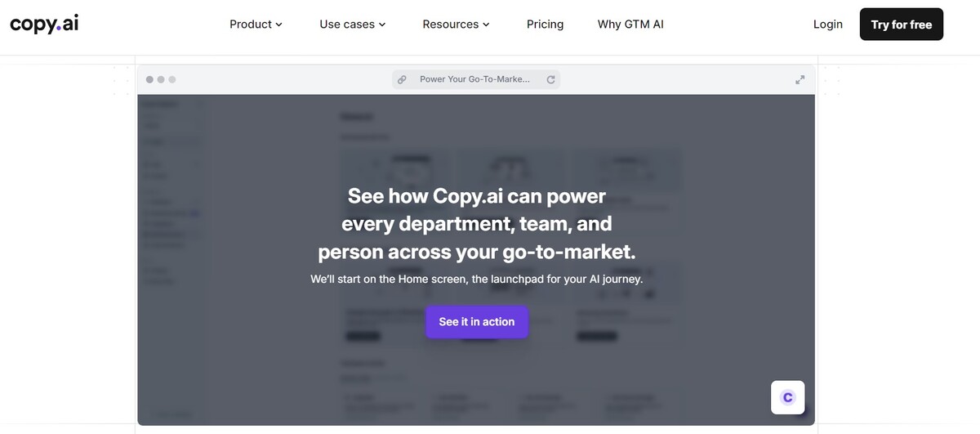
Task: Open the Product dropdown menu
Action: coord(256,25)
